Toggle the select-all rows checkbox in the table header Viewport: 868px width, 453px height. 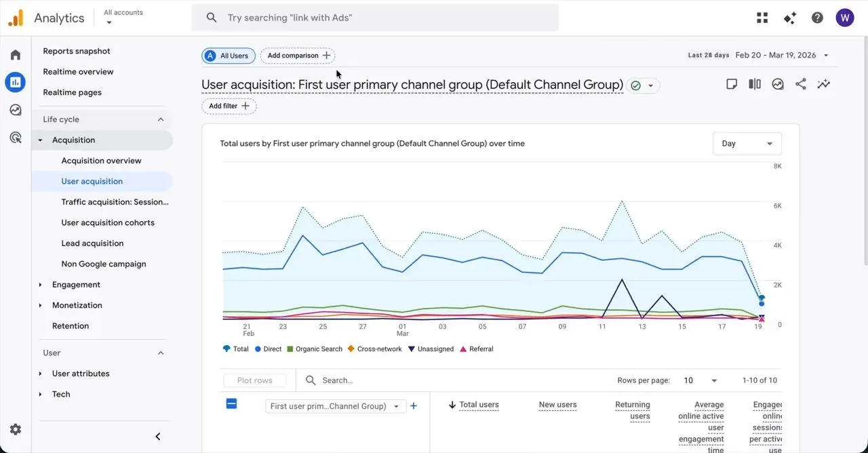coord(231,404)
